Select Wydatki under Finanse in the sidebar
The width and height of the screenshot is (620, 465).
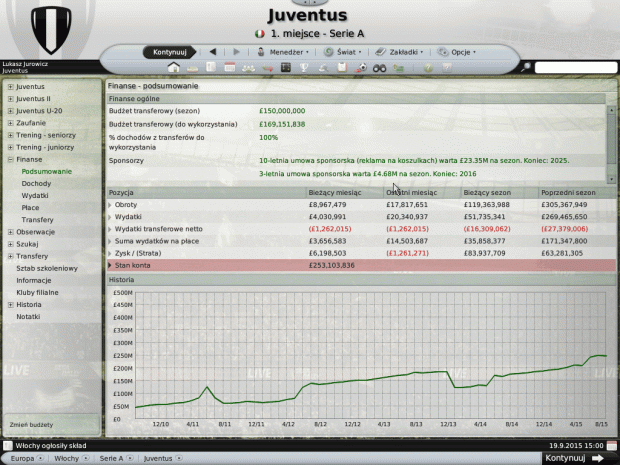(35, 196)
